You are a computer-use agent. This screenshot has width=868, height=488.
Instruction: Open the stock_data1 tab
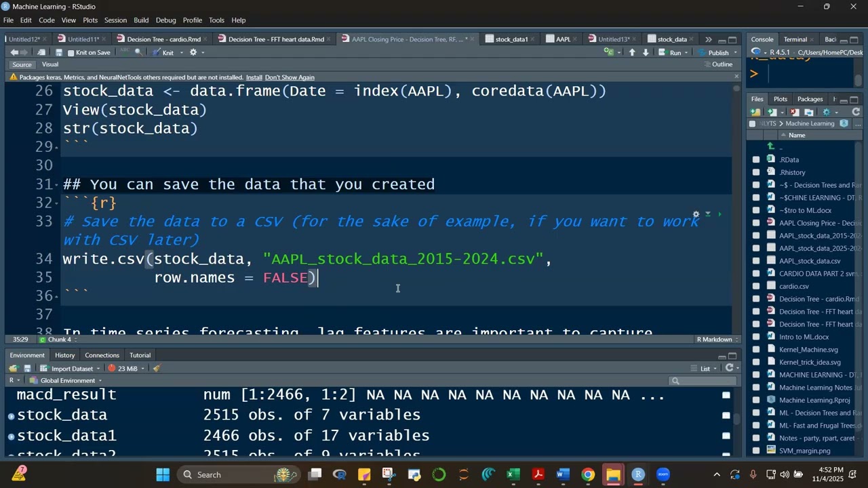pyautogui.click(x=511, y=39)
